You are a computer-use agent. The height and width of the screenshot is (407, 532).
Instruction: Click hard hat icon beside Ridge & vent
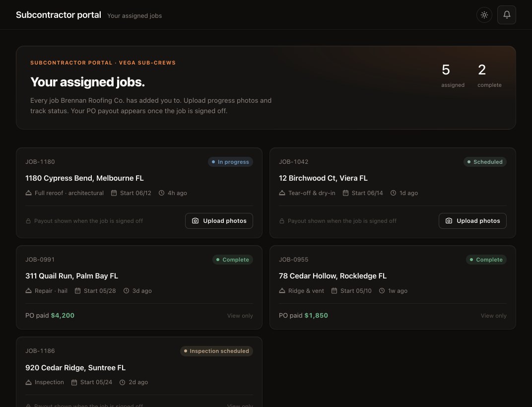tap(282, 290)
